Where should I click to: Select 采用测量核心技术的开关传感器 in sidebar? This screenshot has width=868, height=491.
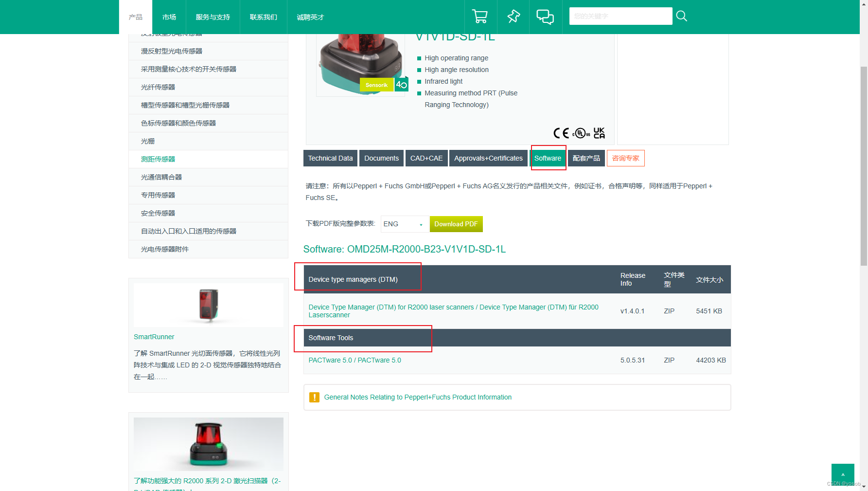[x=208, y=69]
